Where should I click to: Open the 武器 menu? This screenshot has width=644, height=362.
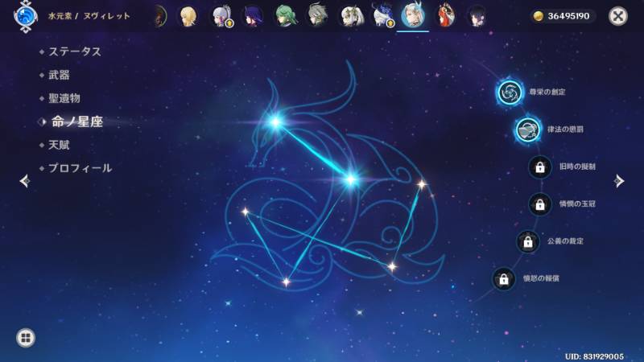coord(59,75)
